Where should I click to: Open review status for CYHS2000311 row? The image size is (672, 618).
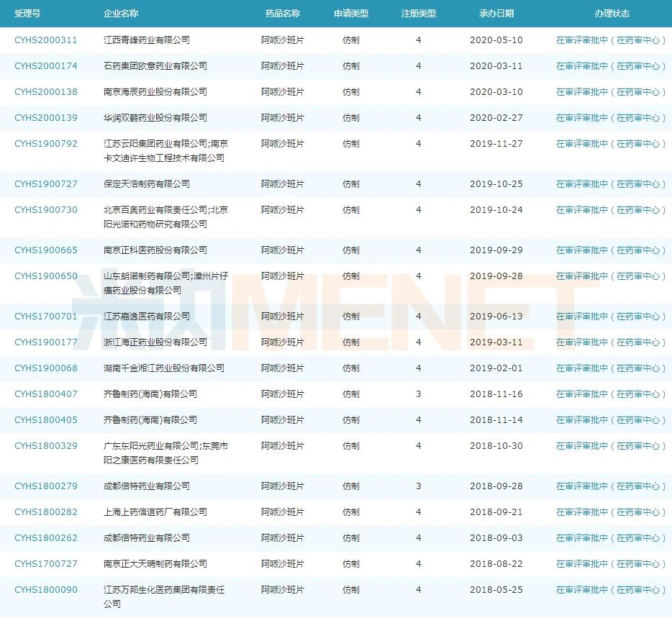611,40
